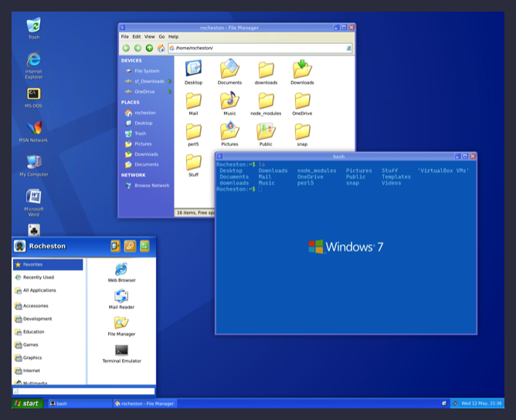Click the start button on taskbar
Image resolution: width=516 pixels, height=420 pixels.
click(x=28, y=404)
